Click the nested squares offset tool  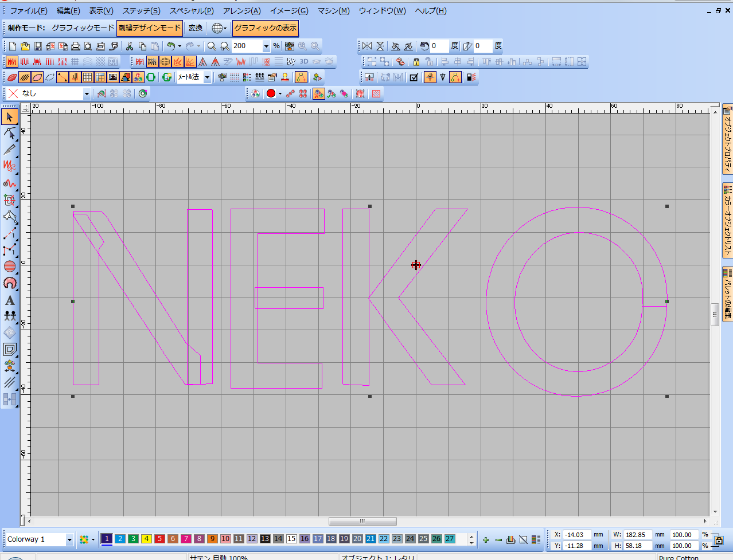pos(10,349)
